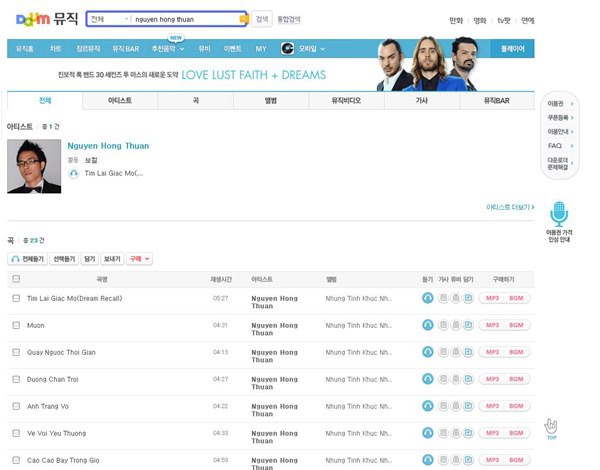Switch to the 뮤직비디오 tab
The image size is (600, 470).
(346, 101)
